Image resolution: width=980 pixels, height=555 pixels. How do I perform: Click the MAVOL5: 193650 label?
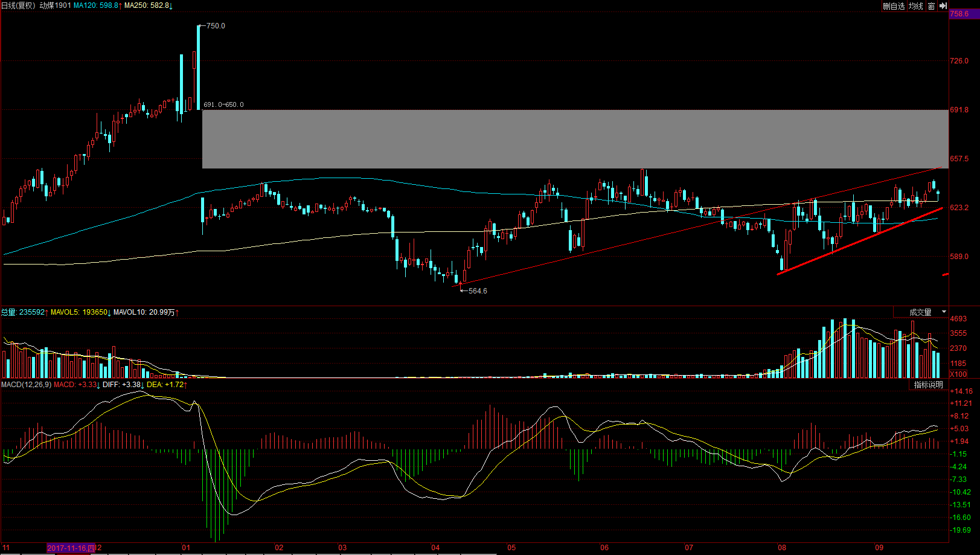pos(80,312)
